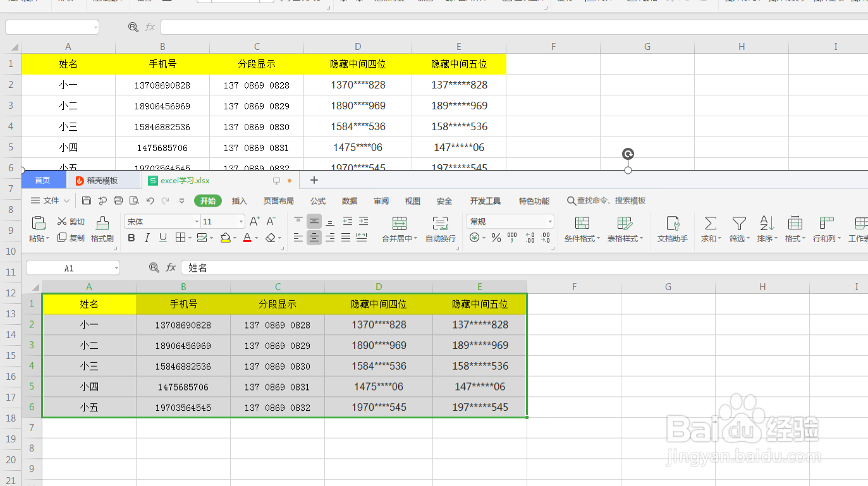Toggle vertical middle alignment
Viewport: 868px width, 486px height.
click(x=314, y=221)
